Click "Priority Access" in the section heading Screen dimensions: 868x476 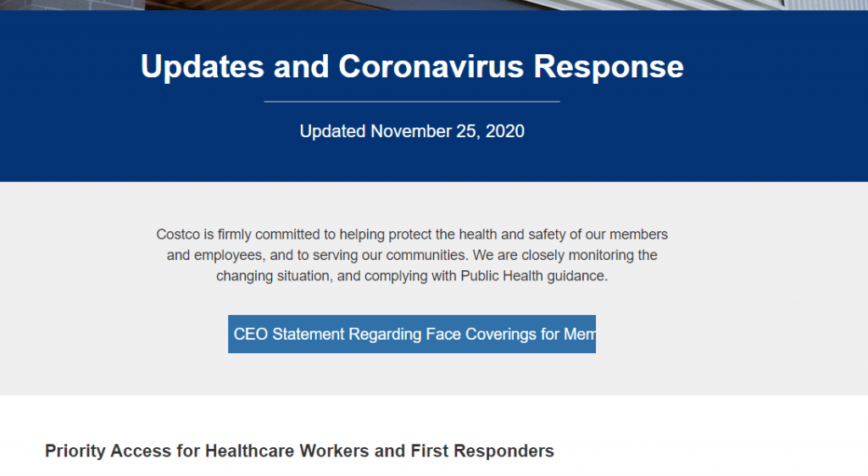click(108, 451)
